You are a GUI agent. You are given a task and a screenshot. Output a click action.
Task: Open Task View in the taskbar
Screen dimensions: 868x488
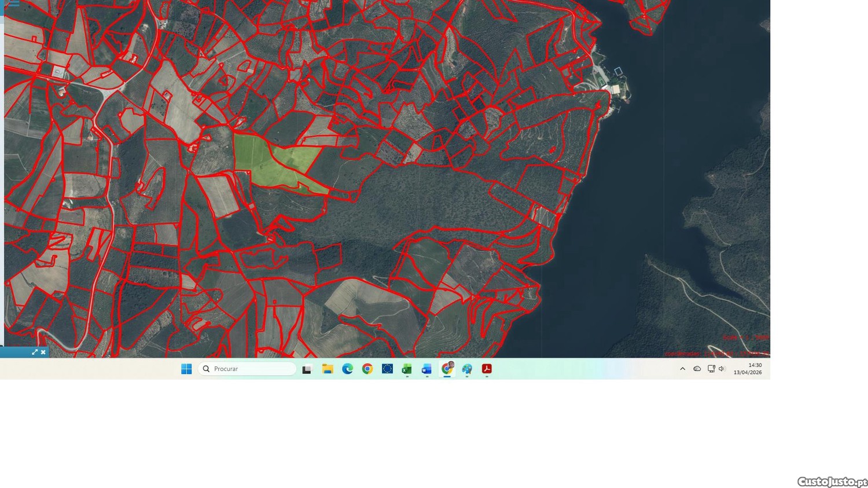tap(307, 369)
